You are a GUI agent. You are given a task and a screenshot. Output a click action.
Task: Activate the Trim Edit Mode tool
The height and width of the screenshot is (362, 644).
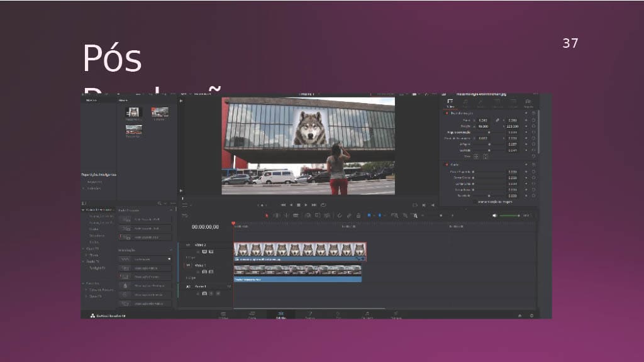(277, 216)
